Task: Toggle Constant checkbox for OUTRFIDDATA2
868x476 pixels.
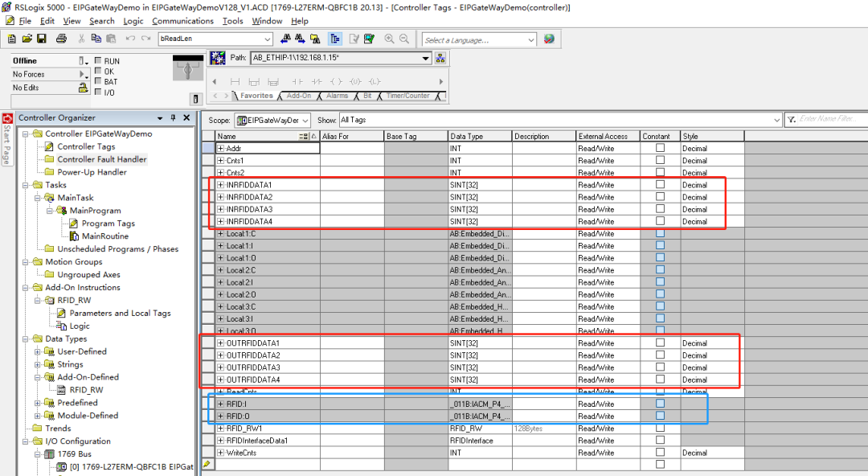Action: click(660, 355)
